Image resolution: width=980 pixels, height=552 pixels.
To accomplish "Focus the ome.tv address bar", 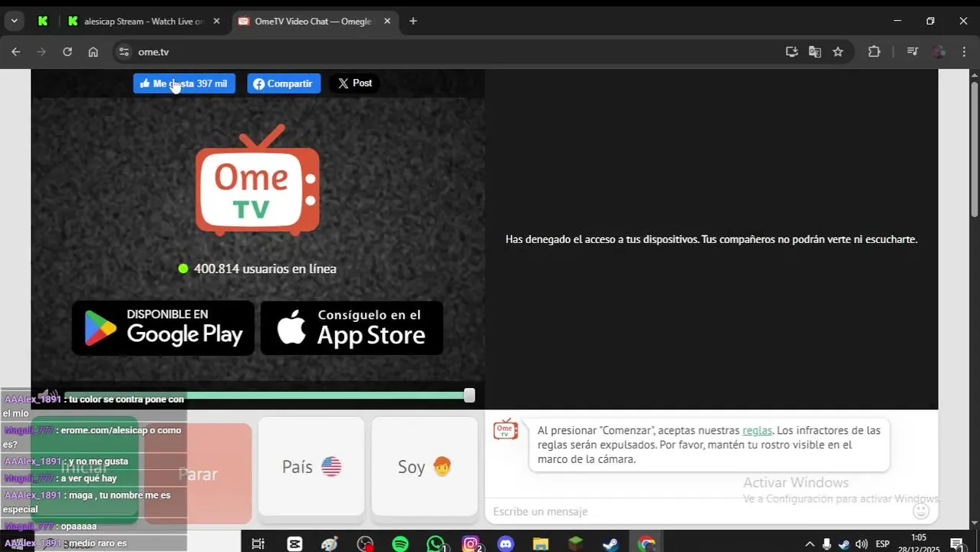I will tap(452, 52).
